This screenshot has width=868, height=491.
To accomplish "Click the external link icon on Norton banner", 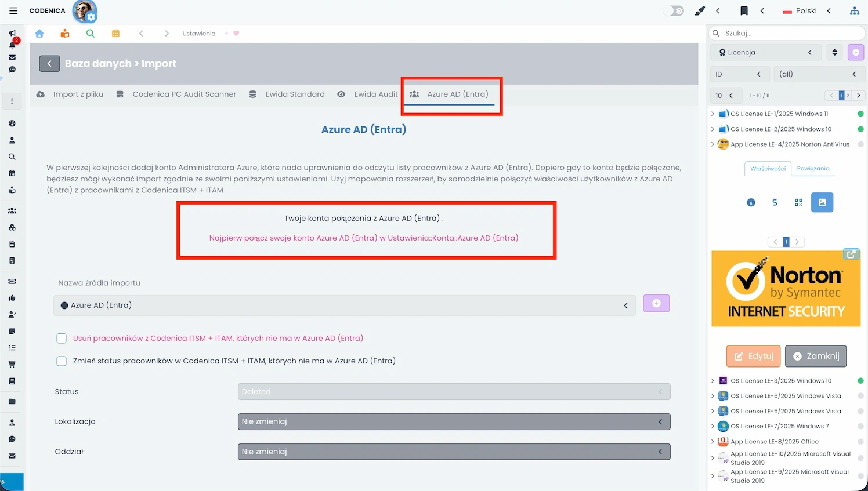I will (851, 254).
